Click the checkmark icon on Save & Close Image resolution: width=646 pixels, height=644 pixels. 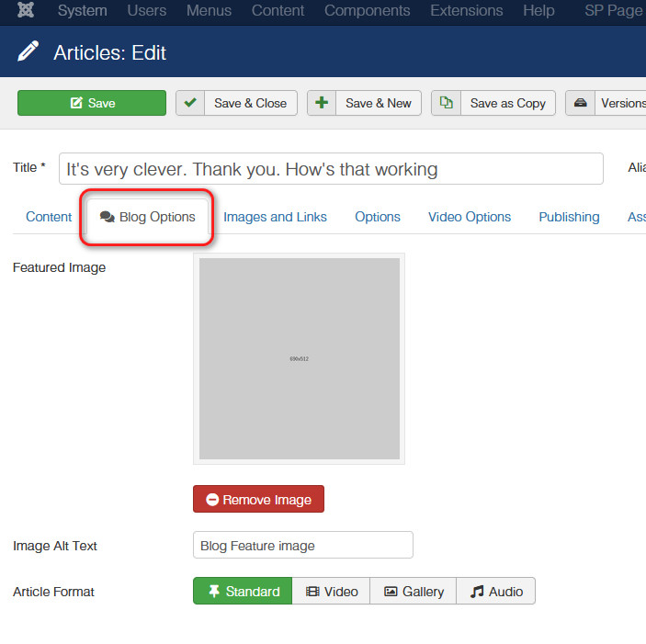coord(190,103)
